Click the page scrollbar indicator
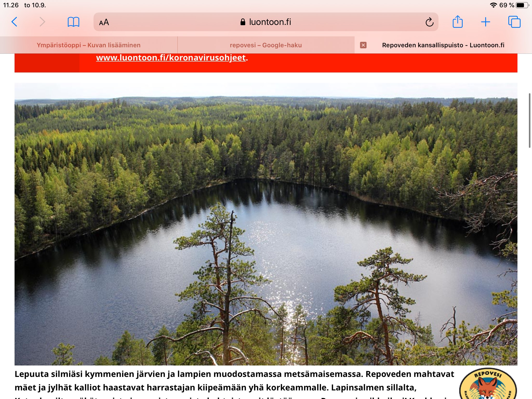The width and height of the screenshot is (532, 399). point(529,121)
